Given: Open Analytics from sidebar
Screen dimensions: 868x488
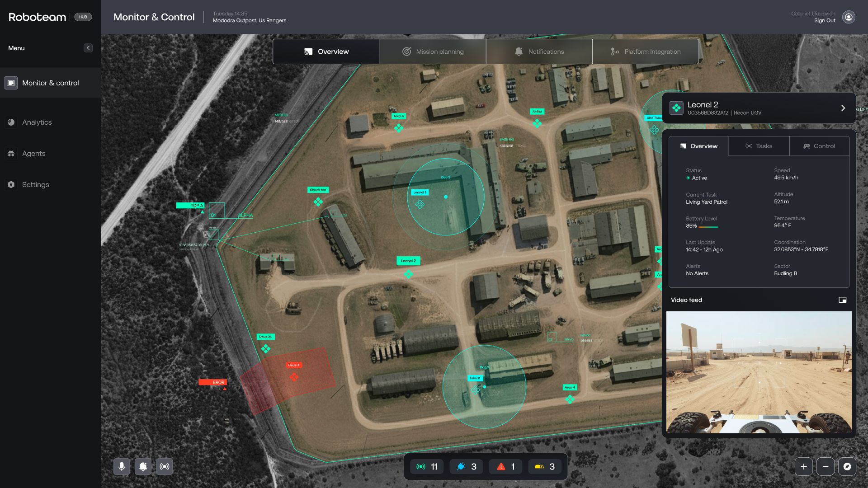Looking at the screenshot, I should pyautogui.click(x=37, y=122).
